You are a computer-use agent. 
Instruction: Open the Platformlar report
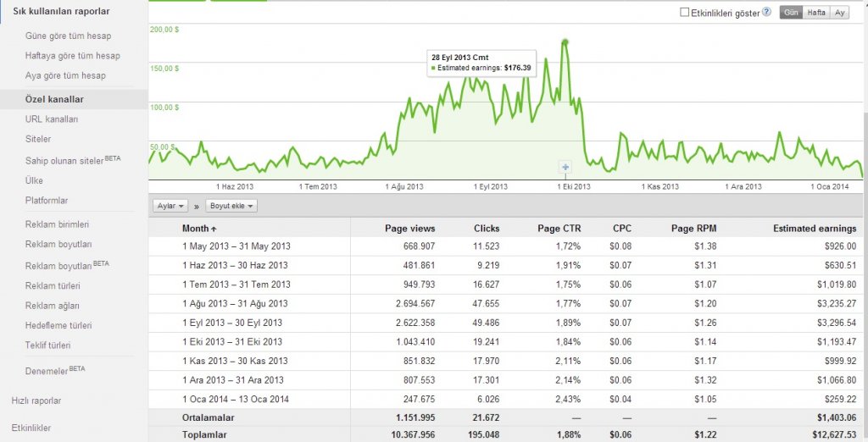[x=47, y=201]
